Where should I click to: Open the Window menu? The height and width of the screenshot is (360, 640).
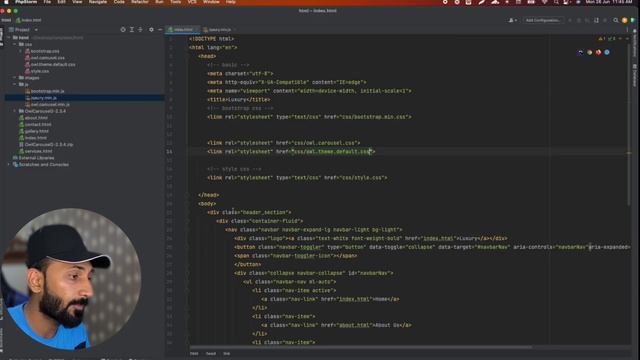pyautogui.click(x=211, y=2)
